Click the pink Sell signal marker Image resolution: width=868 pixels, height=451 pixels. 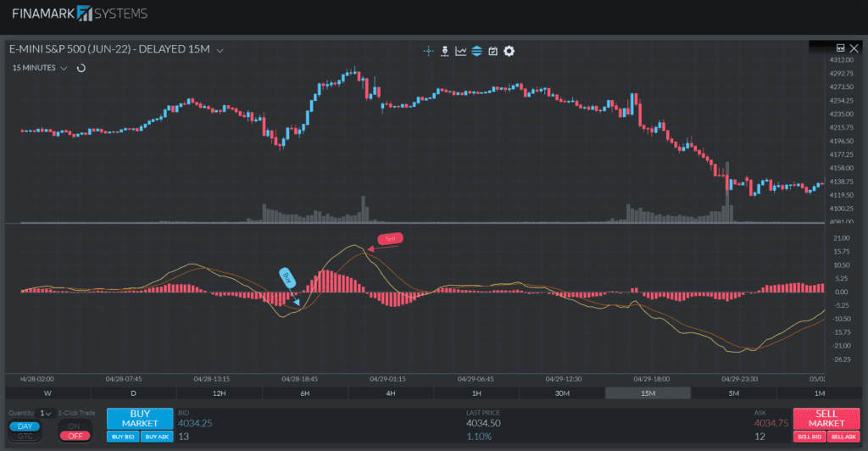click(390, 239)
